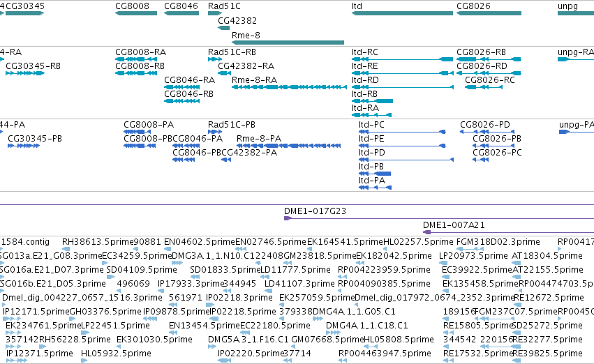
Task: Select protein CG8026-PC
Action: pos(481,160)
